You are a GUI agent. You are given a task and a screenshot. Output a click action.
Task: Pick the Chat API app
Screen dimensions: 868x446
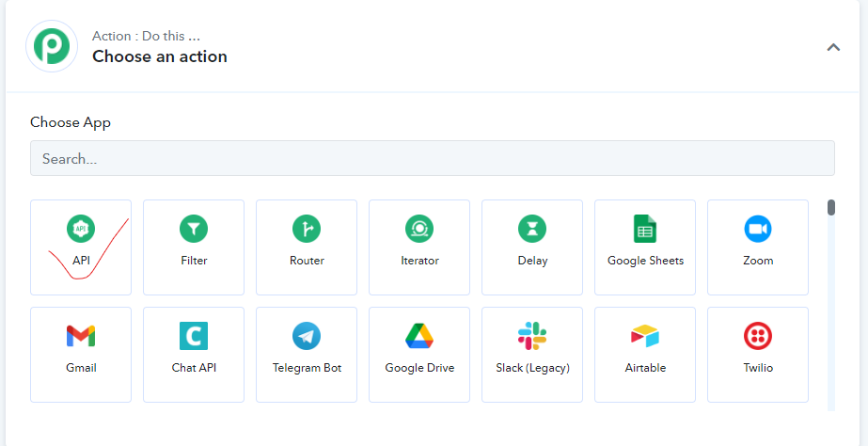[194, 355]
